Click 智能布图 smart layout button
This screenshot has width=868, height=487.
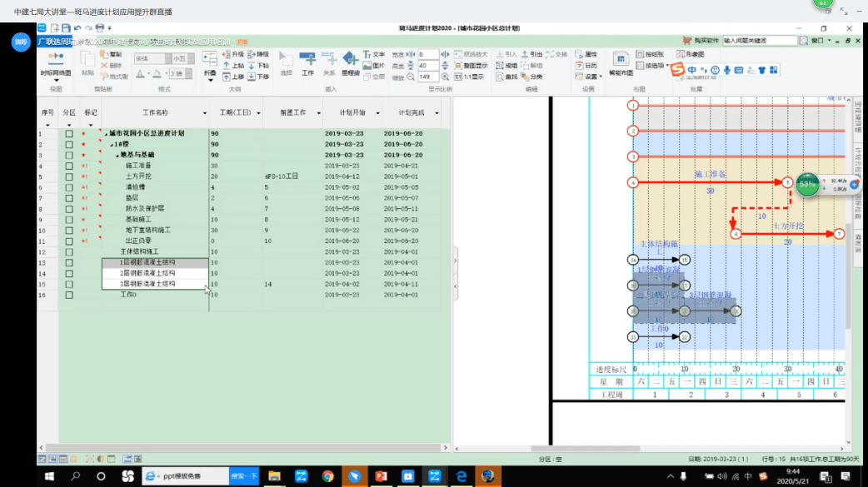click(621, 63)
